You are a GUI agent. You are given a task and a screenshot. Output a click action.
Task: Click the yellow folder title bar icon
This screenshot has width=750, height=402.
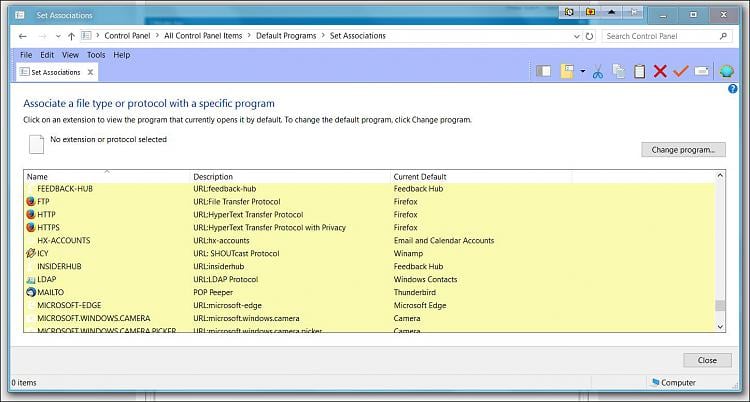coord(590,12)
